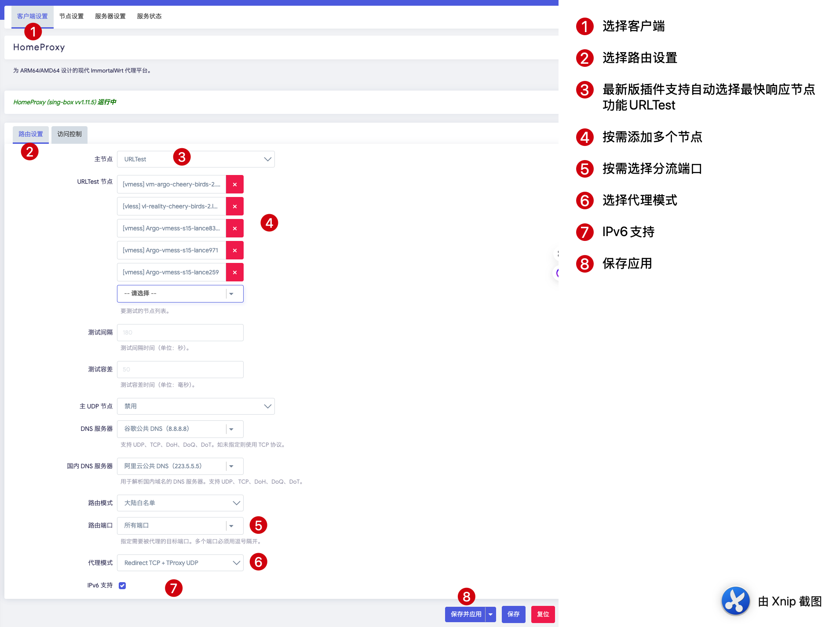Open the 主节点 URLTest dropdown
Screen dimensions: 840x627
click(196, 159)
